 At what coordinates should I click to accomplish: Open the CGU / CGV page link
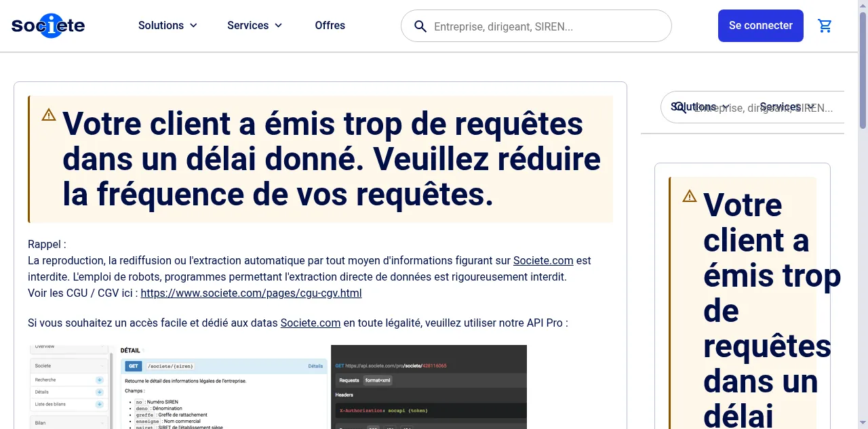click(251, 293)
